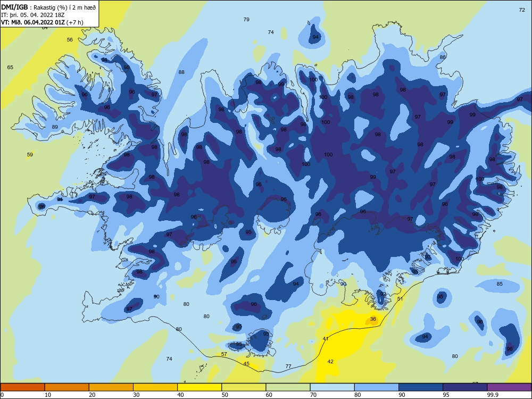The image size is (532, 399).
Task: Click the humidity value 65 on the map
Action: click(x=10, y=67)
